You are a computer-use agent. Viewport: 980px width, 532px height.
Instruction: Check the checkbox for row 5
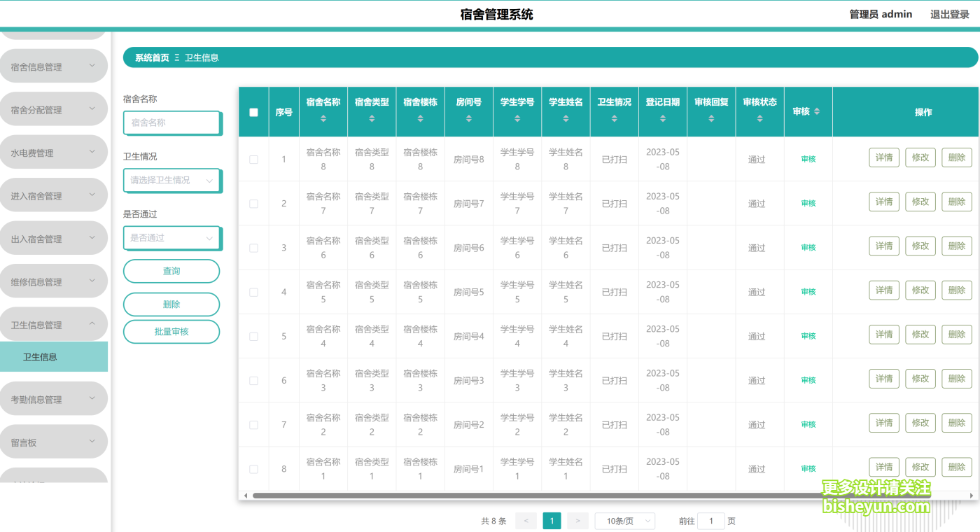(253, 336)
